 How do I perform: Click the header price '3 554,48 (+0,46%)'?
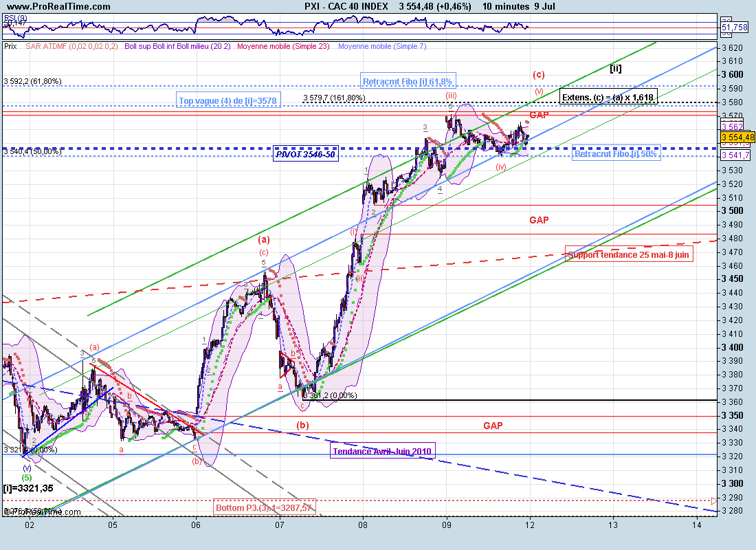point(435,6)
